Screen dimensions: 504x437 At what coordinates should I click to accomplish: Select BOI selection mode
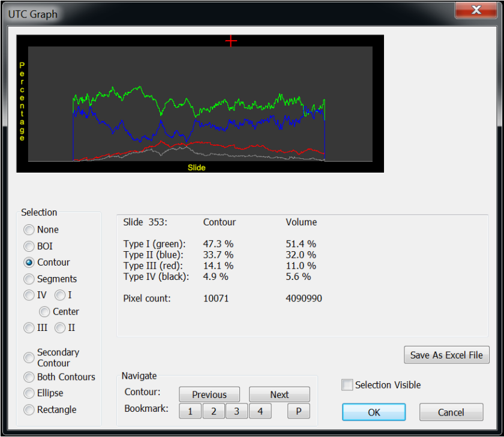pyautogui.click(x=29, y=246)
